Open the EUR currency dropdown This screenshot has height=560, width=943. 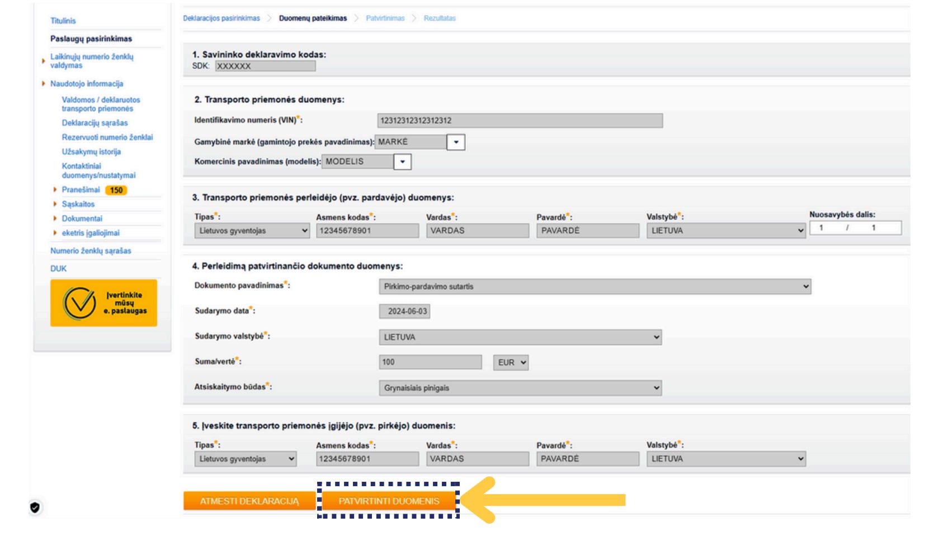(x=511, y=363)
